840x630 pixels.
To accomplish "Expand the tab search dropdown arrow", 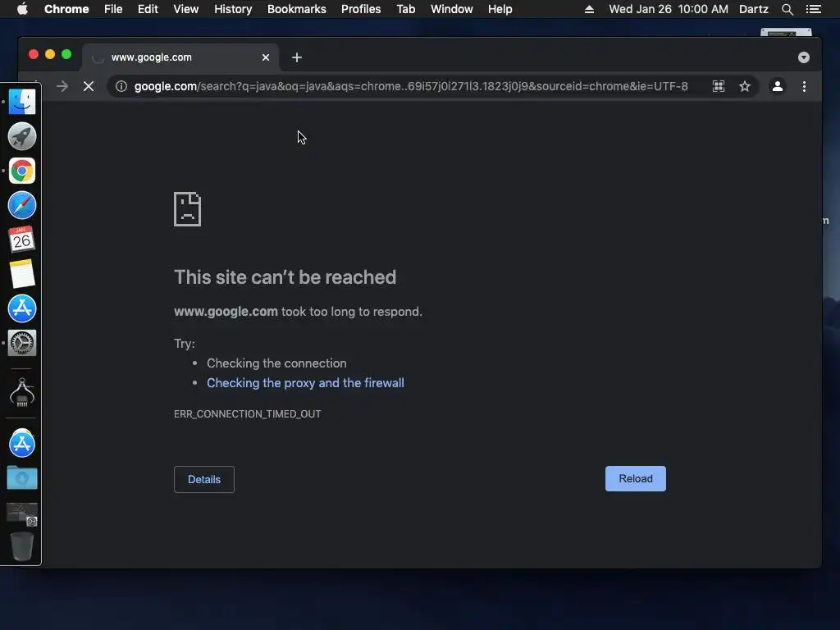I will pos(804,57).
